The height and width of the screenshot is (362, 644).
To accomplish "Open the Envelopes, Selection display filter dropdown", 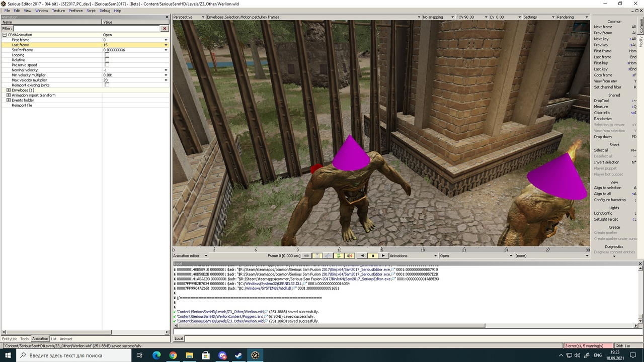I will point(313,17).
